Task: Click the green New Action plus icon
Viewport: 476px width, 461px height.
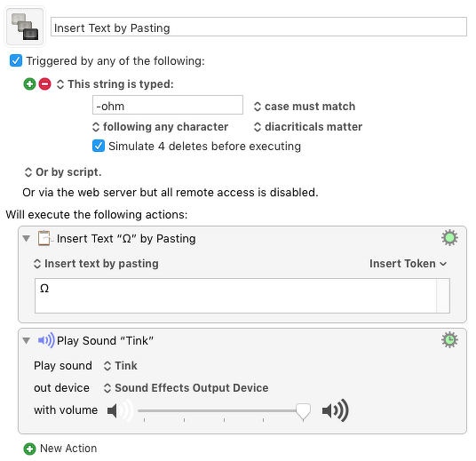Action: 29,449
